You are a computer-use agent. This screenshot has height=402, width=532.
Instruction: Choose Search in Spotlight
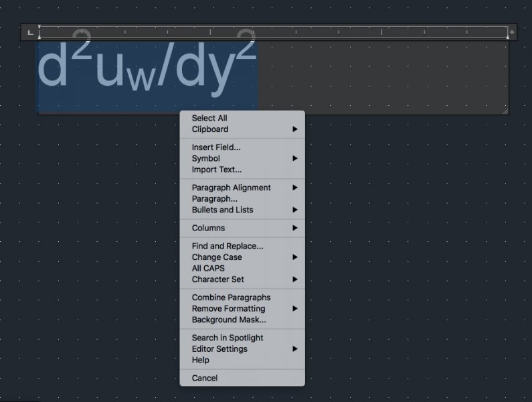click(242, 338)
